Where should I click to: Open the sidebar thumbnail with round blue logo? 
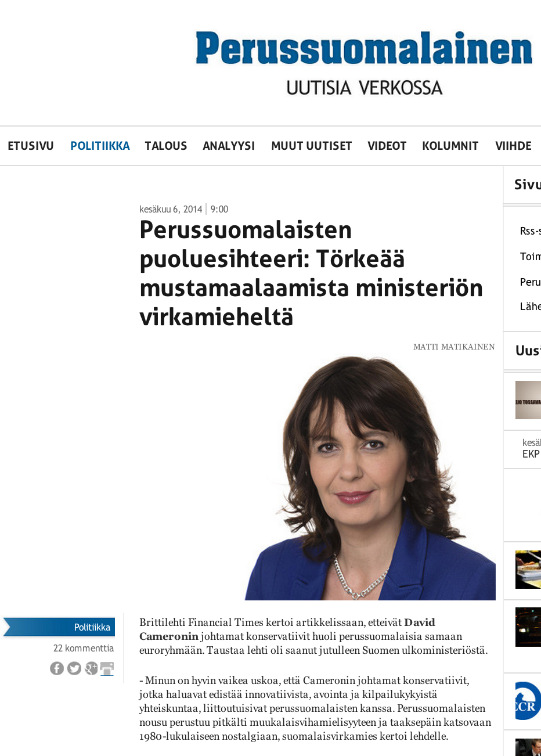pyautogui.click(x=528, y=701)
